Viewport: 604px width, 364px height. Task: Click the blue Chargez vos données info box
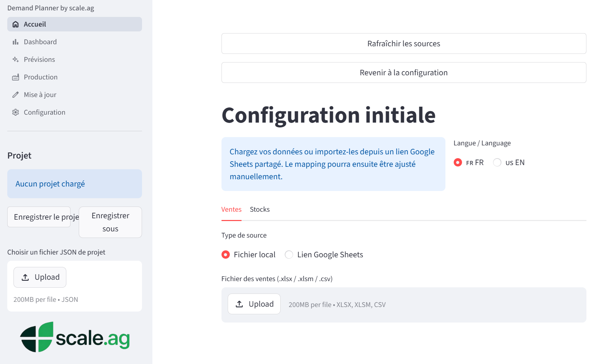click(x=333, y=164)
